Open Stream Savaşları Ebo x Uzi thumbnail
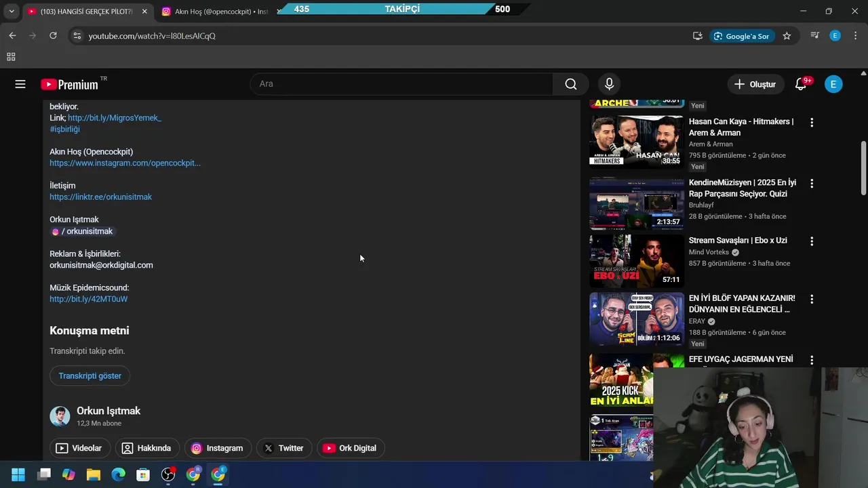The width and height of the screenshot is (868, 488). [x=636, y=261]
